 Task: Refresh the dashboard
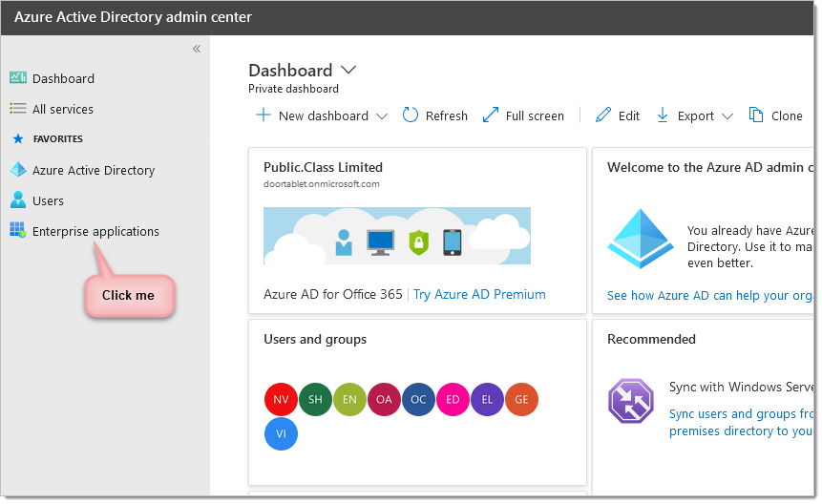435,115
